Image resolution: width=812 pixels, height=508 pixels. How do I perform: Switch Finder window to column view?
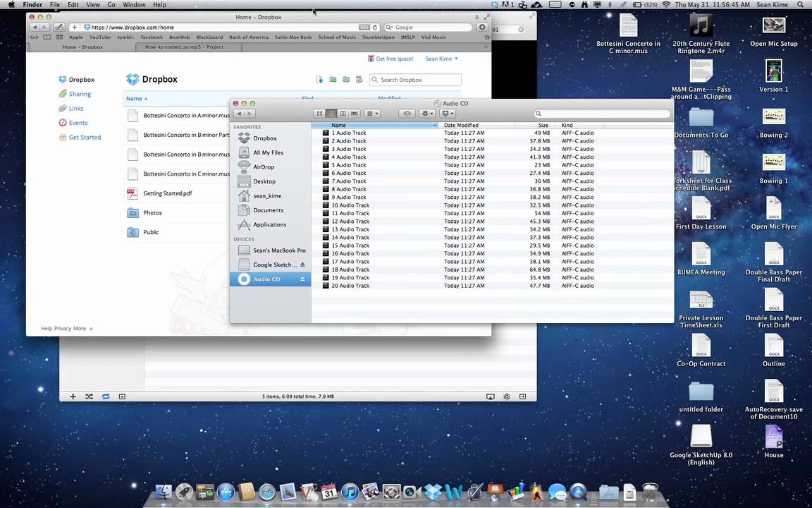click(x=343, y=114)
